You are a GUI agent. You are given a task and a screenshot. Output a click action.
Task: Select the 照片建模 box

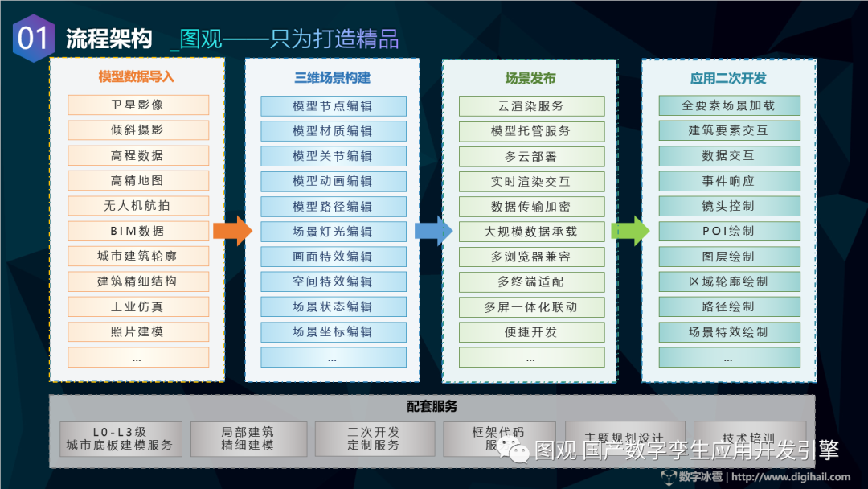(138, 331)
